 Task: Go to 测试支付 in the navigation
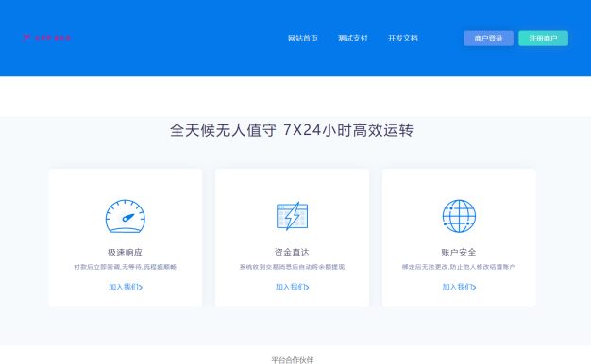pos(352,38)
